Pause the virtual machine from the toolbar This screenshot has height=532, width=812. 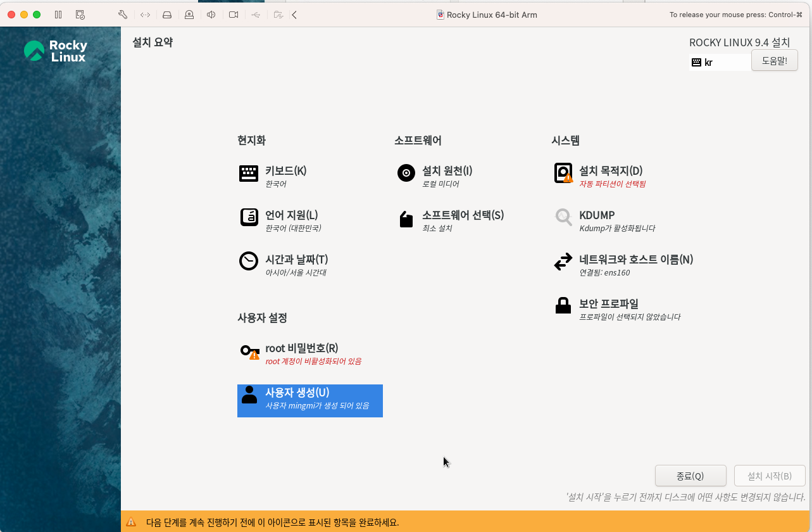(58, 15)
